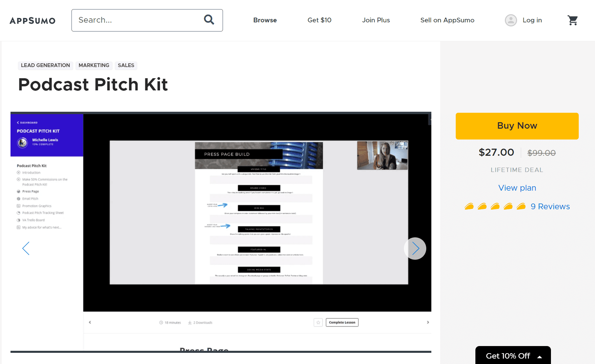Click the previous lesson arrow under the video
Viewport: 595px width, 364px height.
(x=90, y=322)
